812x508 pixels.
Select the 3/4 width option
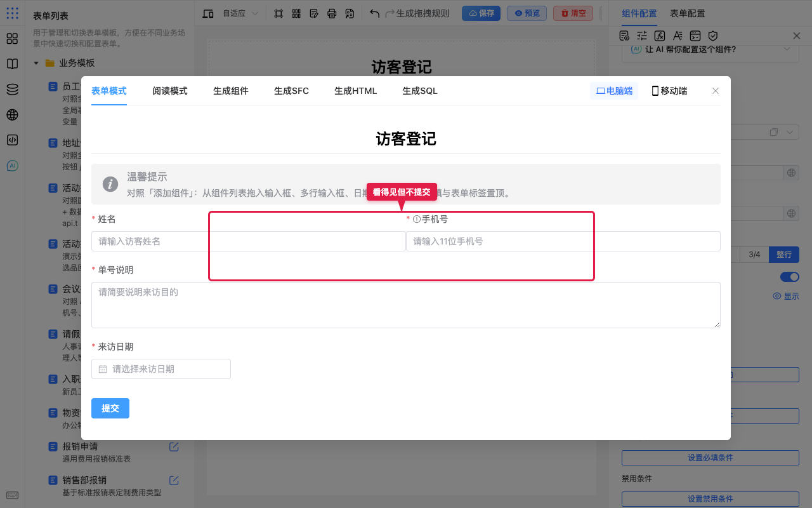click(754, 255)
